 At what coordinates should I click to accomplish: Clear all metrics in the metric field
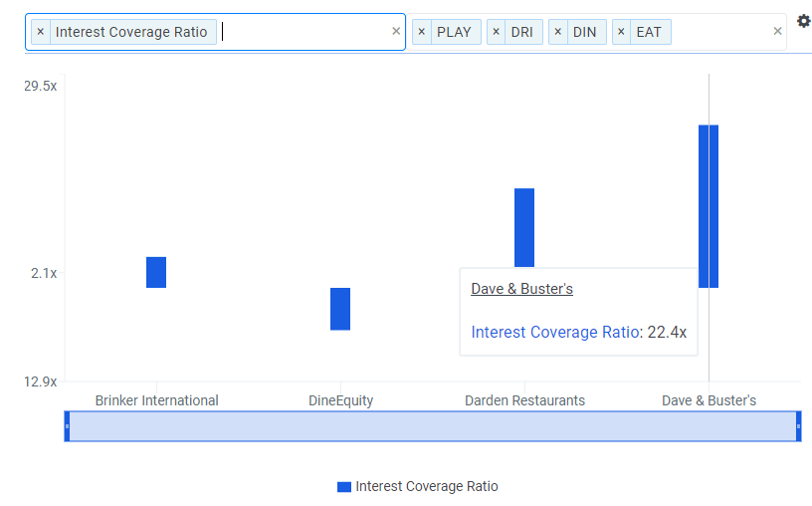396,31
